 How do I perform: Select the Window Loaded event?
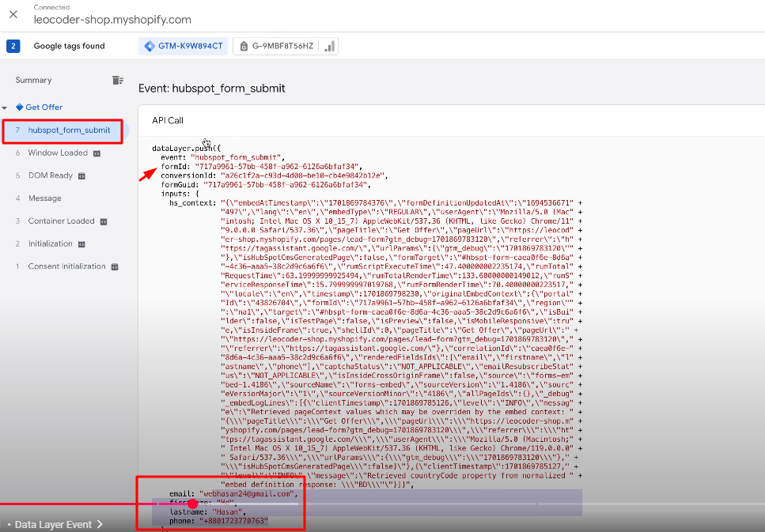58,153
